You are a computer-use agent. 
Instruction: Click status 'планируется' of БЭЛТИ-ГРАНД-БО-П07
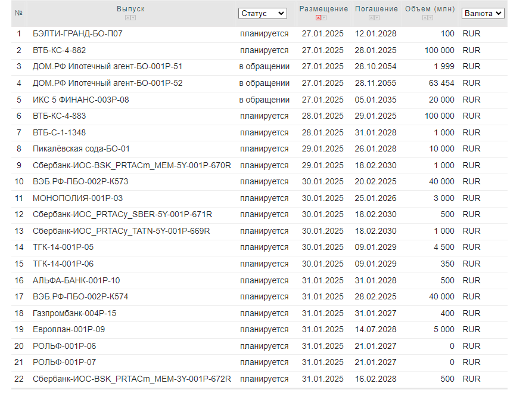click(265, 33)
